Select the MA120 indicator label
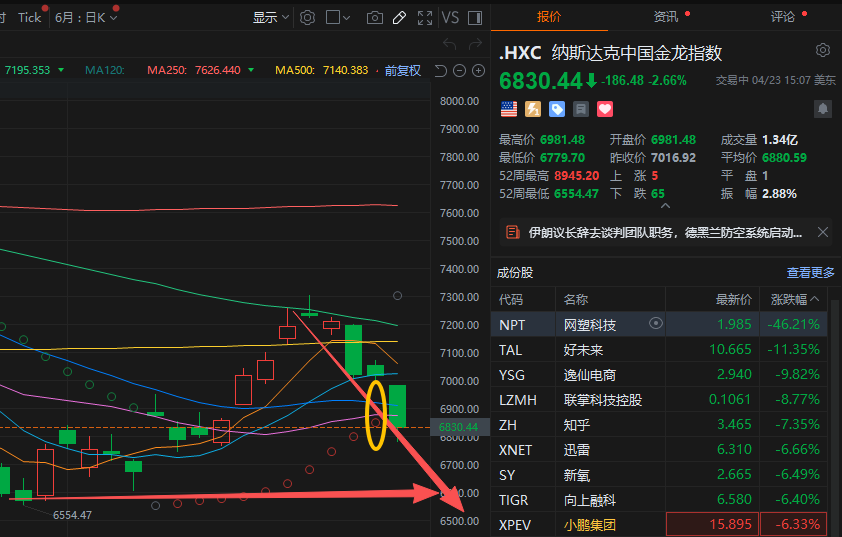Viewport: 842px width, 537px height. coord(105,70)
